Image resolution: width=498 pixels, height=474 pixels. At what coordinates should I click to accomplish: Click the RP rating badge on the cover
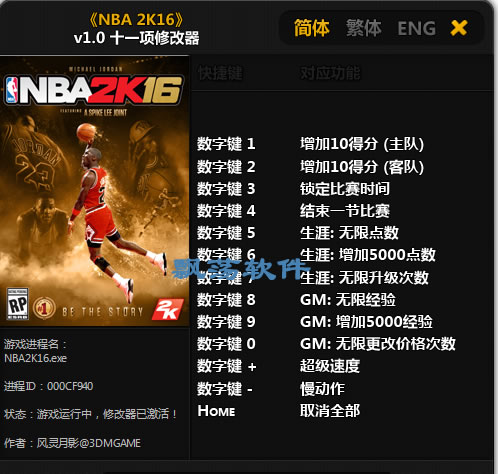click(x=18, y=304)
